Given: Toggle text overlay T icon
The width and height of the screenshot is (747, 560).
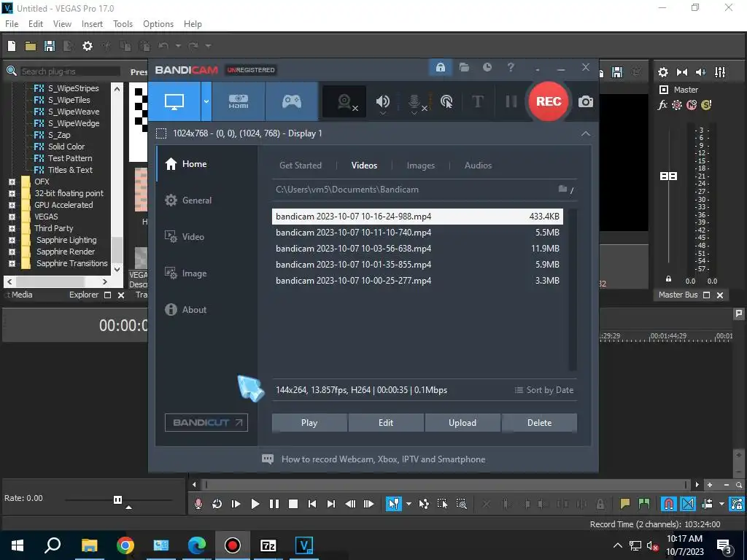Looking at the screenshot, I should click(477, 101).
